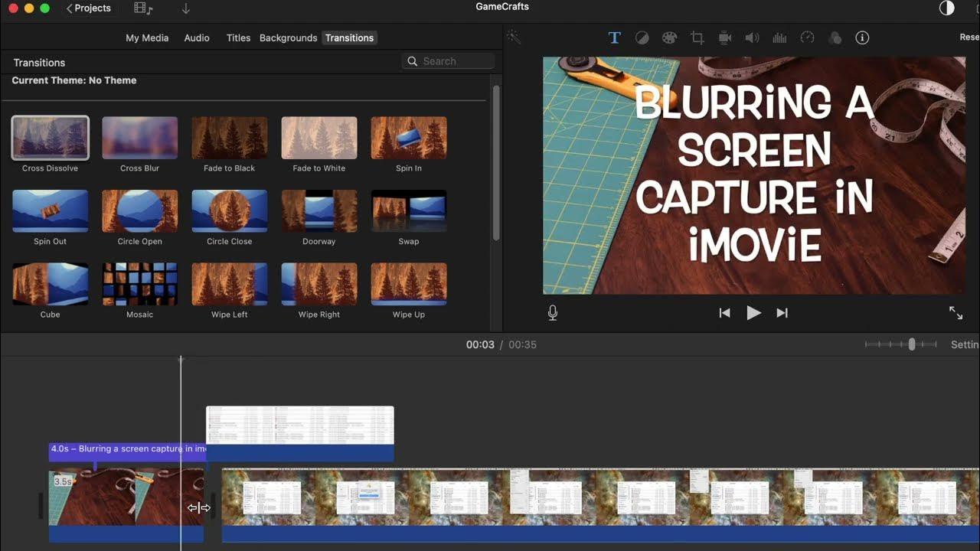
Task: Switch to the Titles tab
Action: click(238, 37)
